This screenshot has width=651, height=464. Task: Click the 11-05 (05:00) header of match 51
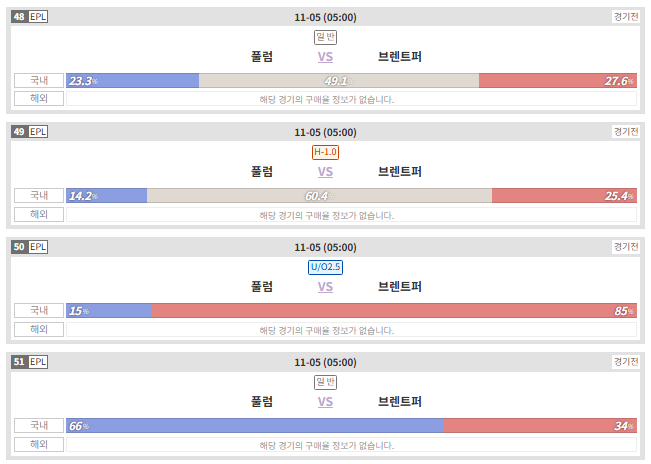[325, 362]
